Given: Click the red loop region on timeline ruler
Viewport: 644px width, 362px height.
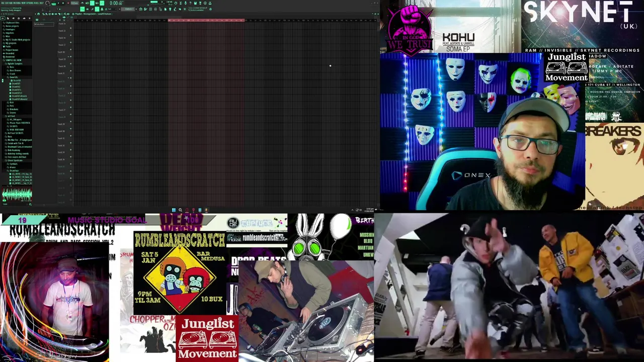Looking at the screenshot, I should tap(207, 20).
